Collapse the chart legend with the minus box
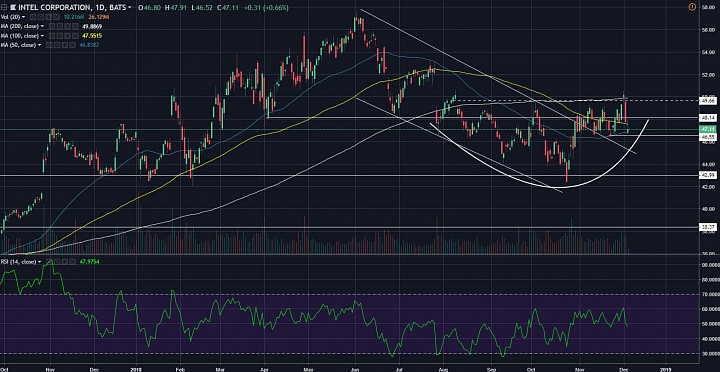Screen dimensions: 720x372 [x=4, y=7]
